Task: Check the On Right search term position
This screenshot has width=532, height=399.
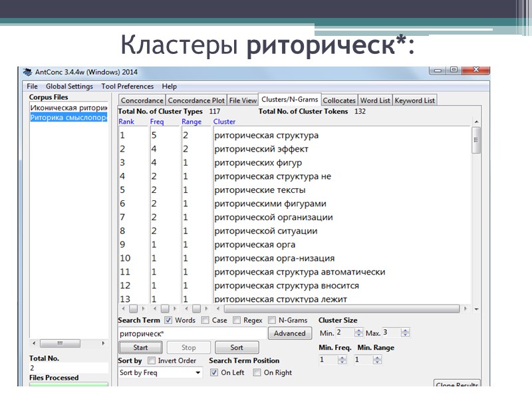Action: pos(257,372)
